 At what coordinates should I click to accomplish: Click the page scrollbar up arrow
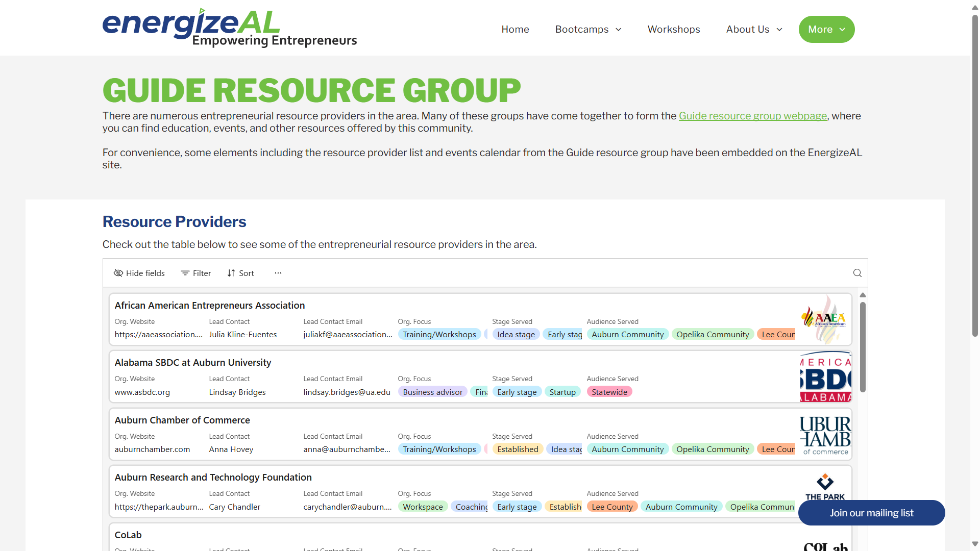tap(975, 8)
